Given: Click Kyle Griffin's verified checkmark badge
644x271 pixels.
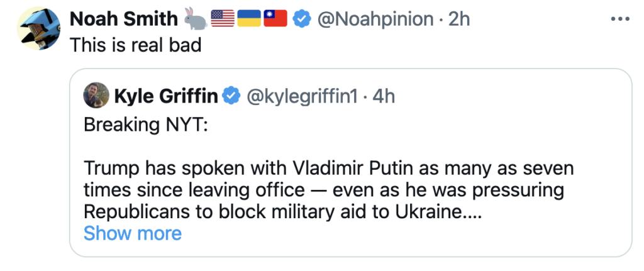Looking at the screenshot, I should coord(231,96).
